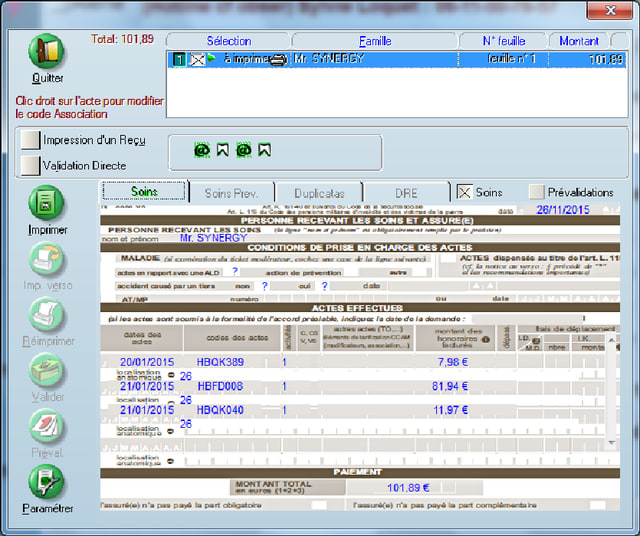Enable the Prévalidations checkbox

[537, 192]
